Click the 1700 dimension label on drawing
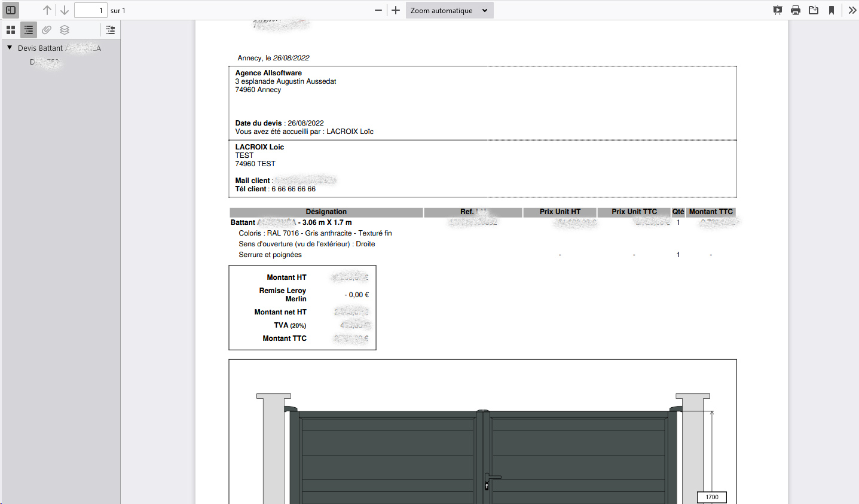This screenshot has width=859, height=504. [712, 497]
